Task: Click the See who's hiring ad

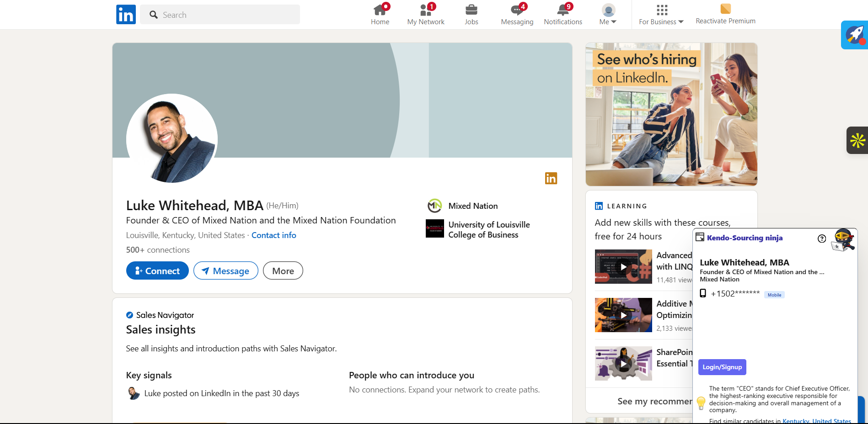Action: point(671,114)
